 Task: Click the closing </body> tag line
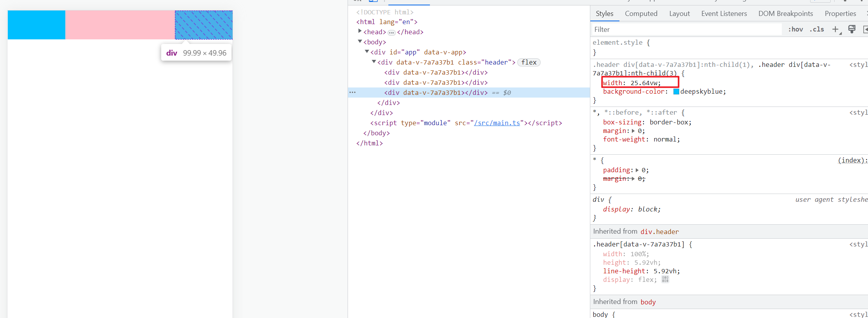coord(376,133)
